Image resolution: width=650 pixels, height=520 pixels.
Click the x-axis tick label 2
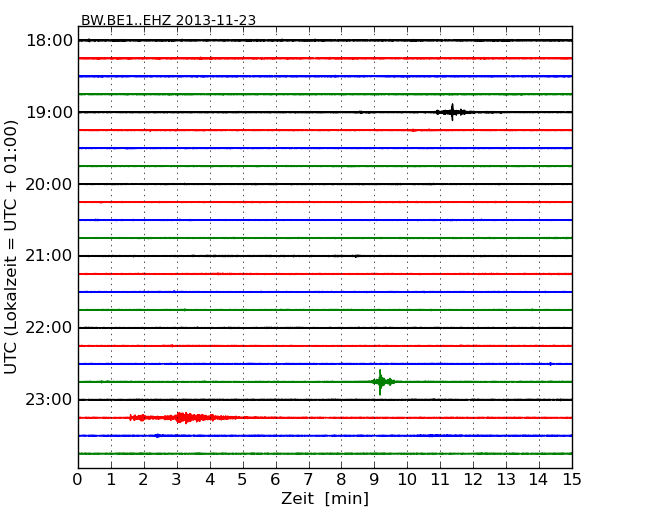(144, 479)
